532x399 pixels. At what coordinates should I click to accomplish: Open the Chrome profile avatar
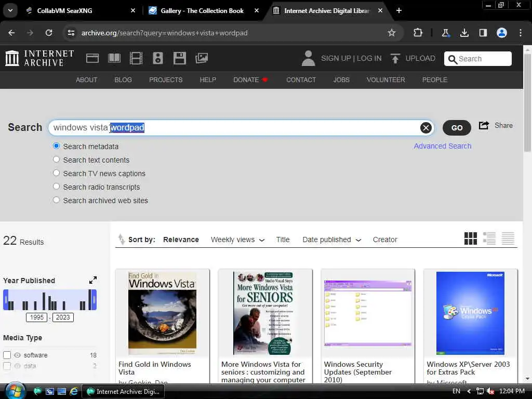tap(502, 33)
